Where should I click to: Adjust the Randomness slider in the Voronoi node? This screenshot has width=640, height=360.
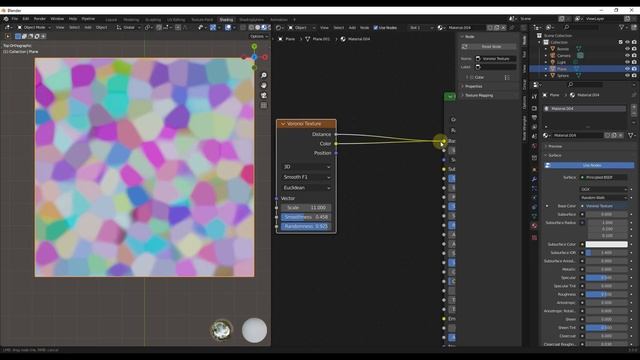point(306,227)
